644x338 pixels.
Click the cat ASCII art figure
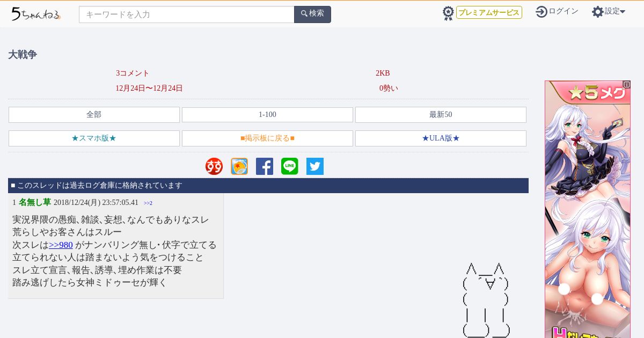486,300
